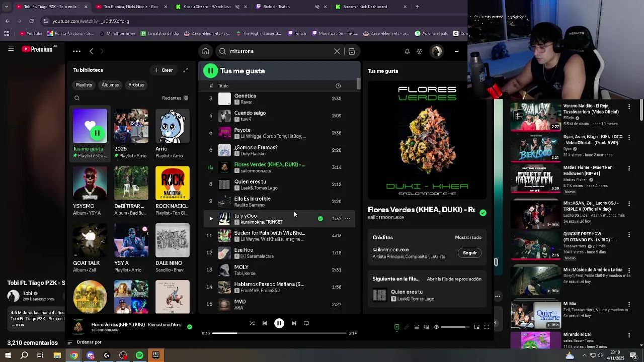Open the Browse icon in the Spotify search bar
644x362 pixels.
[352, 51]
